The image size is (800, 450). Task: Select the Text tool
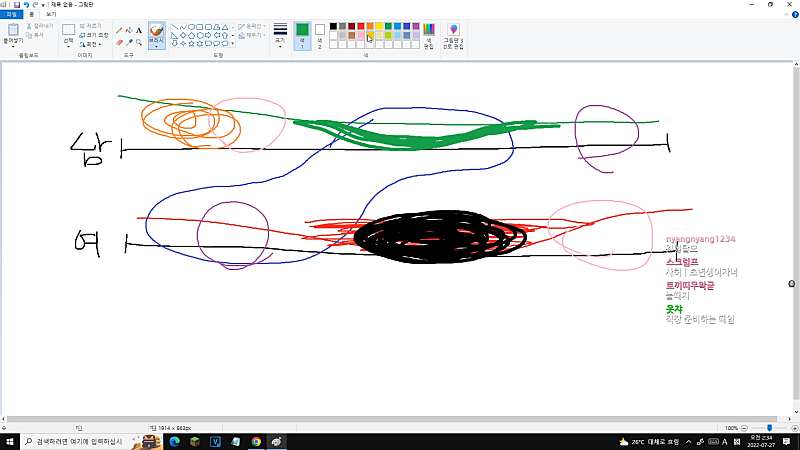[x=139, y=31]
